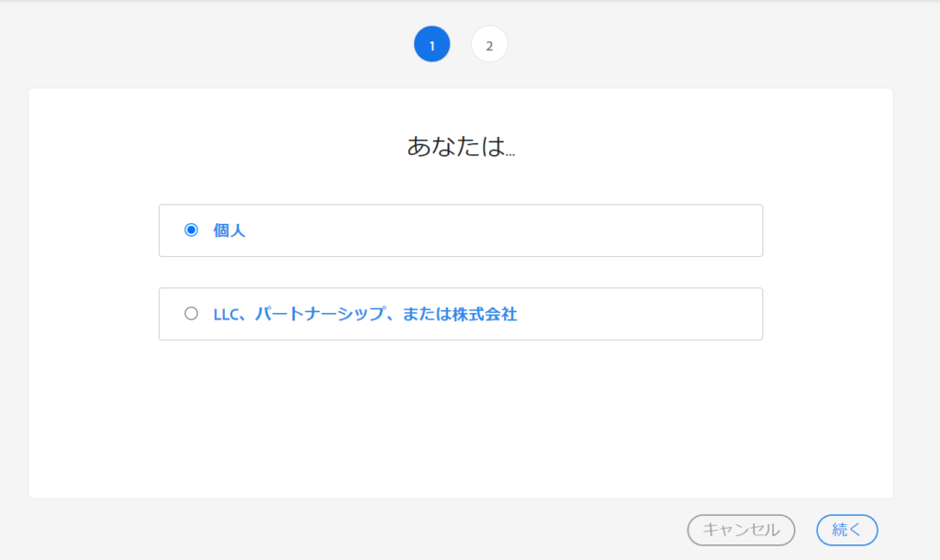Click the あなたは... heading text
This screenshot has height=560, width=940.
click(461, 147)
